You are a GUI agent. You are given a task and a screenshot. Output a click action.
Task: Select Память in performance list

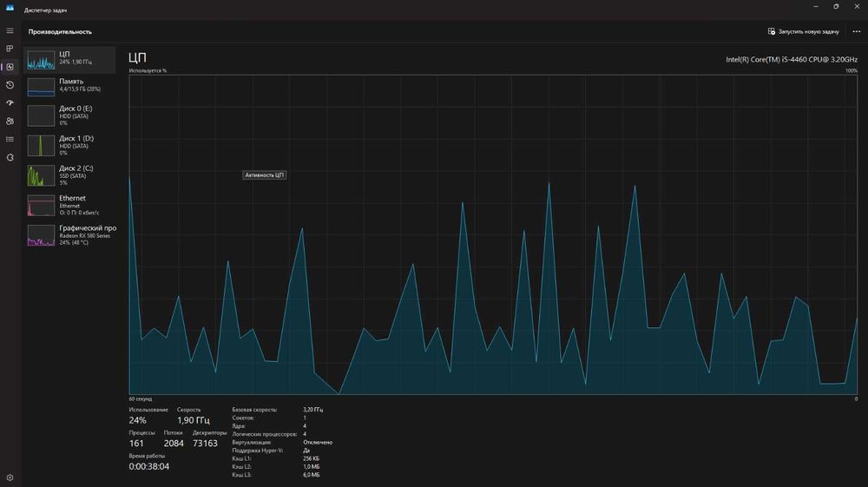point(69,87)
